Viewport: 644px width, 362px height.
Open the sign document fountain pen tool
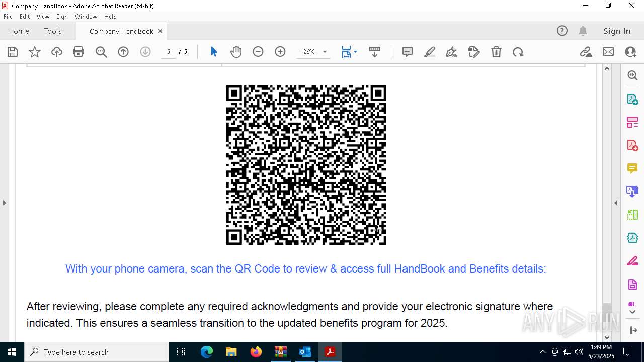coord(452,52)
